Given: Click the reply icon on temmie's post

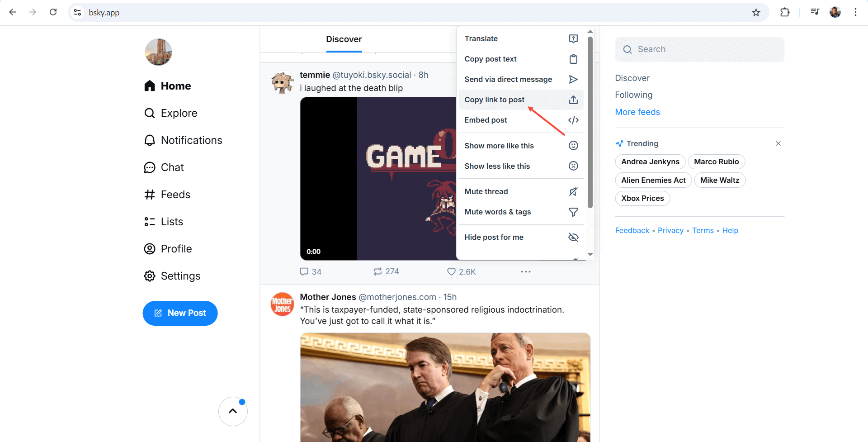Looking at the screenshot, I should click(x=304, y=271).
